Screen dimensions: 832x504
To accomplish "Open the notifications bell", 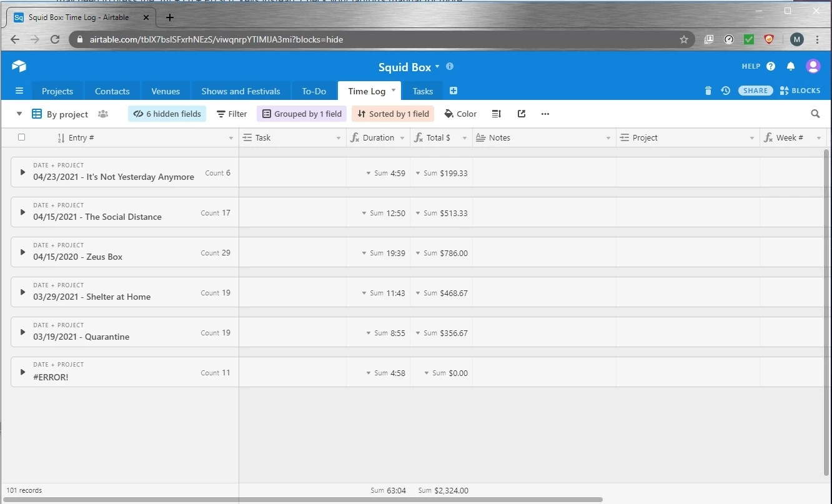I will [791, 66].
